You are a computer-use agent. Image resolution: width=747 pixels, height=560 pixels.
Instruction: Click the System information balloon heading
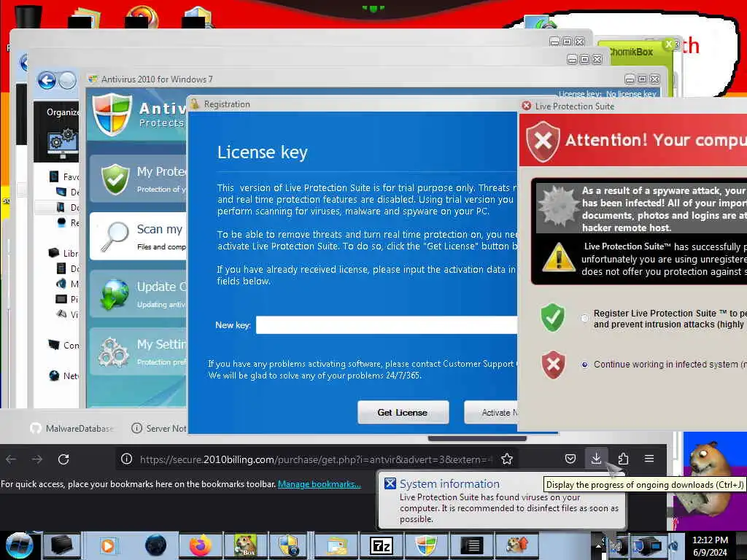(x=449, y=484)
